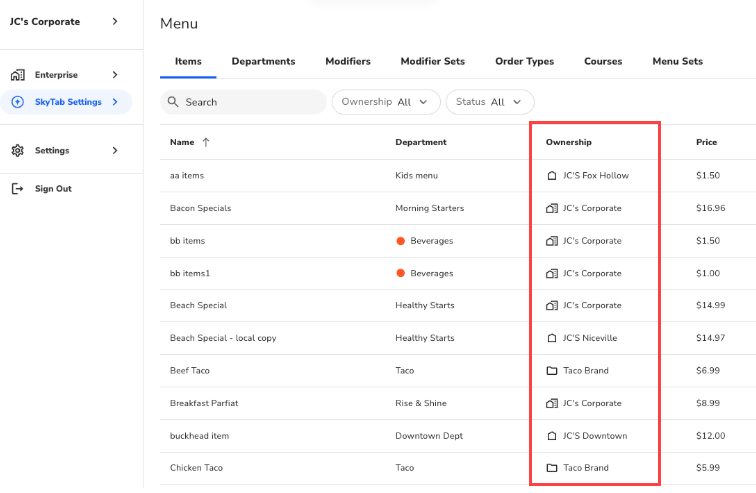Open the Ownership filter dropdown
Viewport: 756px width, 493px height.
(385, 102)
